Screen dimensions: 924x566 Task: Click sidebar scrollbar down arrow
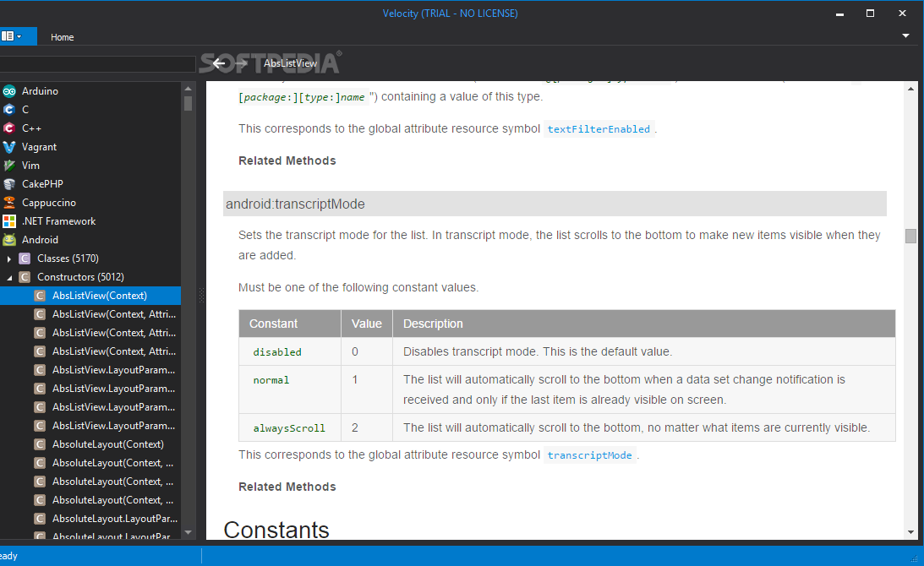tap(188, 532)
